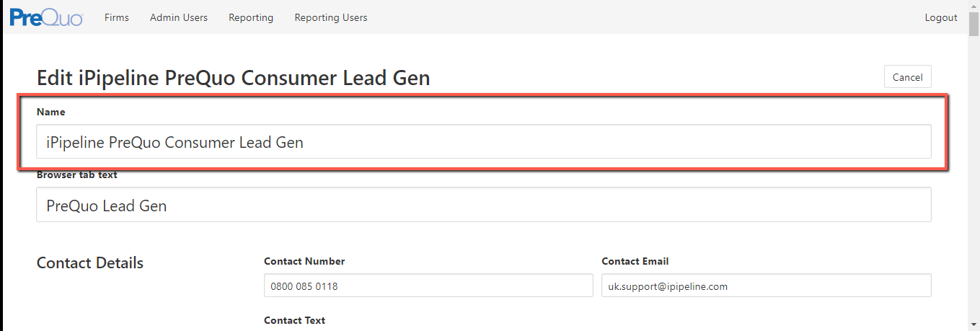Go to Admin Users page

179,17
